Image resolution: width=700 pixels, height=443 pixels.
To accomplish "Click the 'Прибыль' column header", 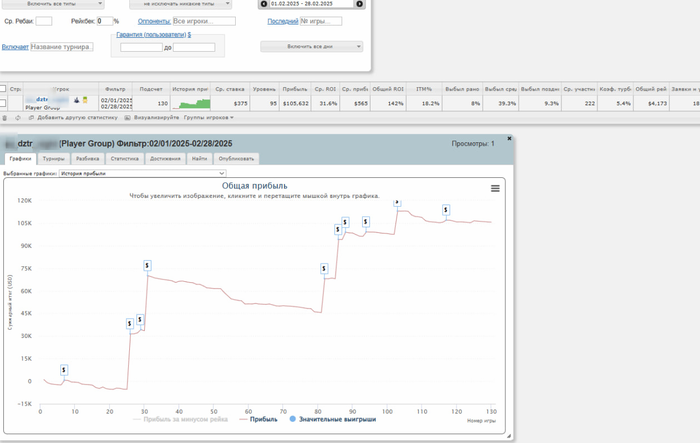I will (295, 89).
